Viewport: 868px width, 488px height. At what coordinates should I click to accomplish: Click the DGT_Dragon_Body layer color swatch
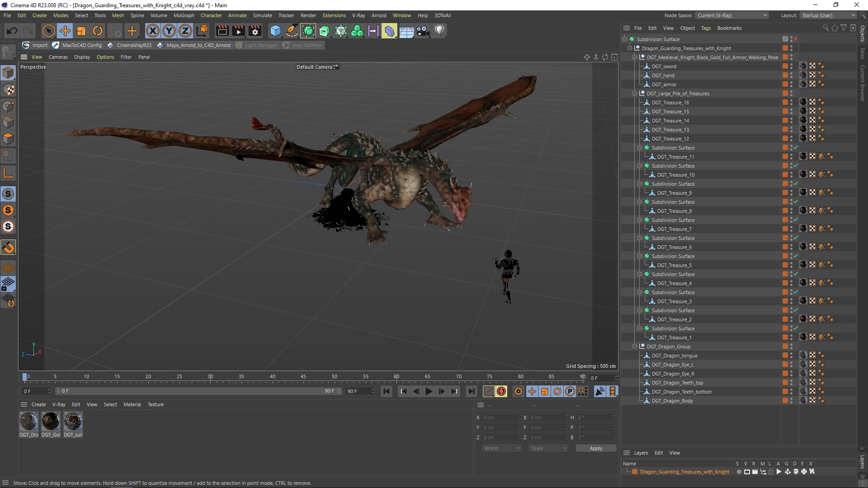click(x=785, y=401)
